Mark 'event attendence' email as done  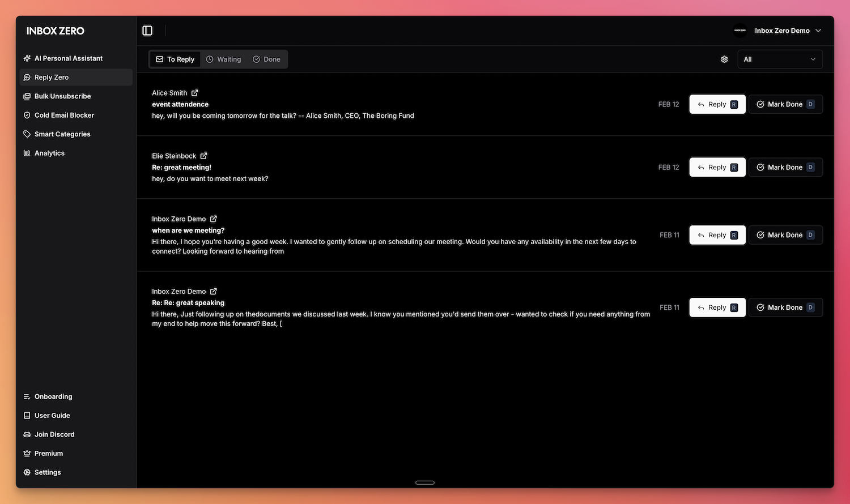pos(785,104)
